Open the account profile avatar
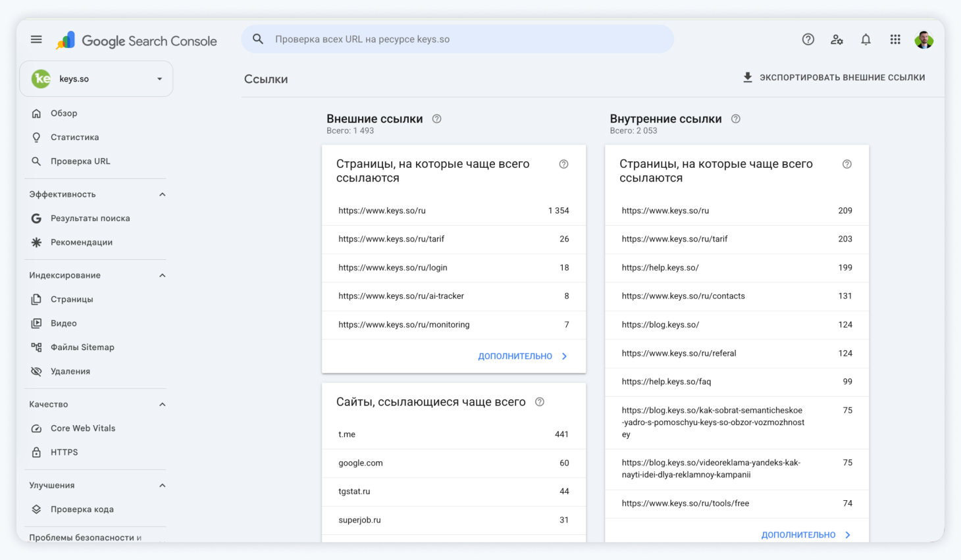Viewport: 961px width, 560px height. click(924, 39)
